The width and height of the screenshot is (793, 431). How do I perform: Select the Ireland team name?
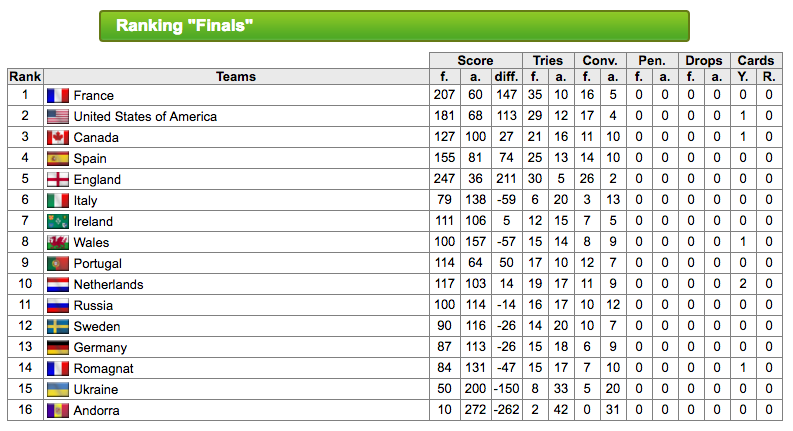pos(94,222)
